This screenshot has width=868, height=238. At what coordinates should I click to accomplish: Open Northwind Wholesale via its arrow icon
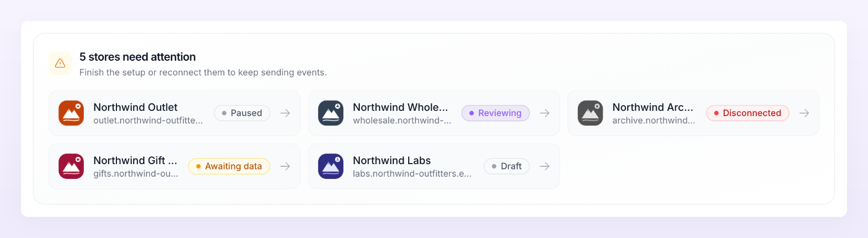pos(545,113)
